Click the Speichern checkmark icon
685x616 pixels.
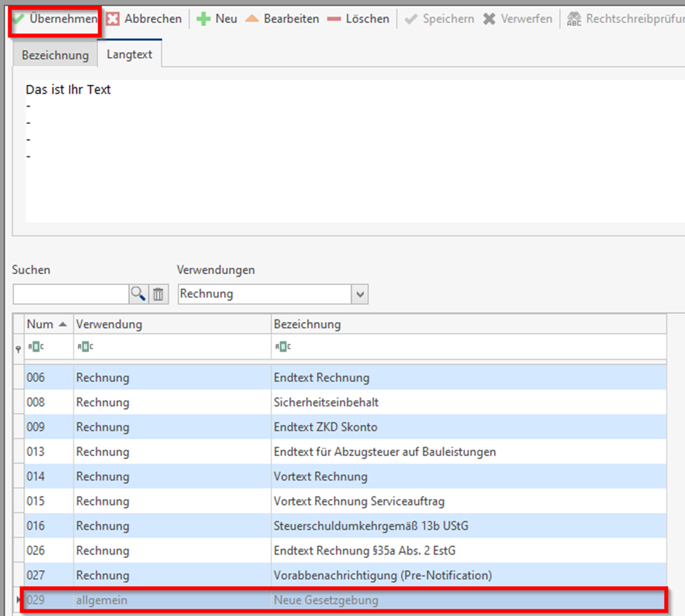click(x=411, y=19)
